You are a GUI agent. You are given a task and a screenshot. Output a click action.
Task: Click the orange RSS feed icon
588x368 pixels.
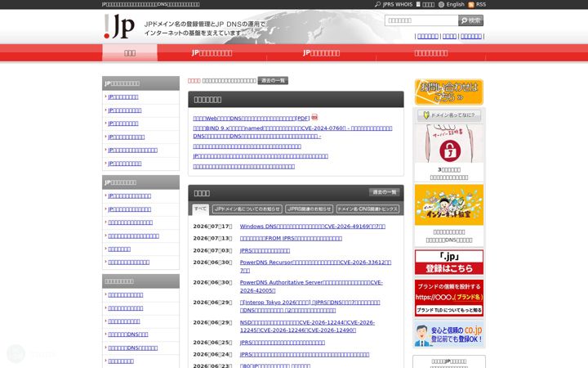(471, 5)
